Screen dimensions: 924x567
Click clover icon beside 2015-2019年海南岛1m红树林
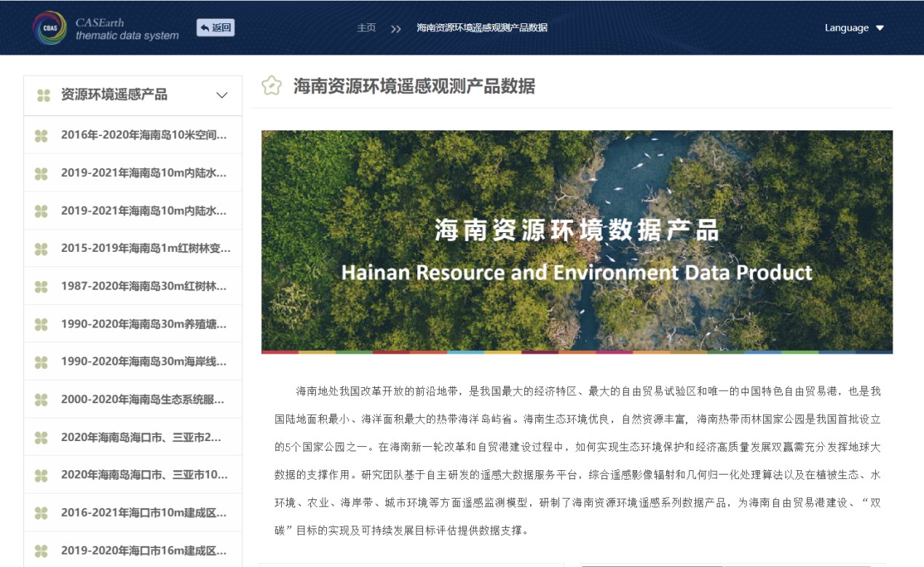(x=42, y=248)
